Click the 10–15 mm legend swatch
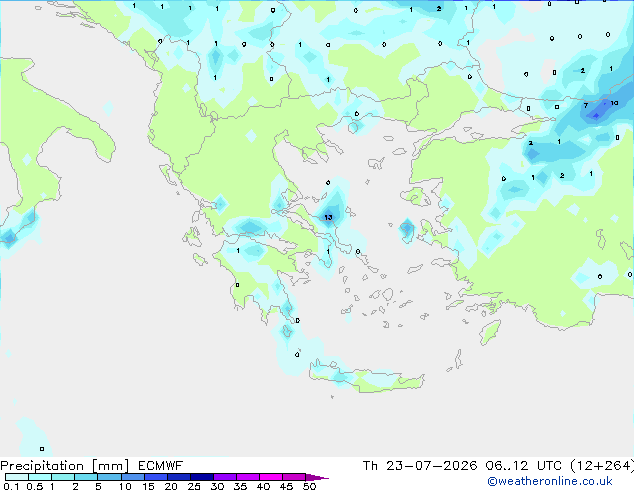Screen dimensions: 634x490 coord(132,477)
